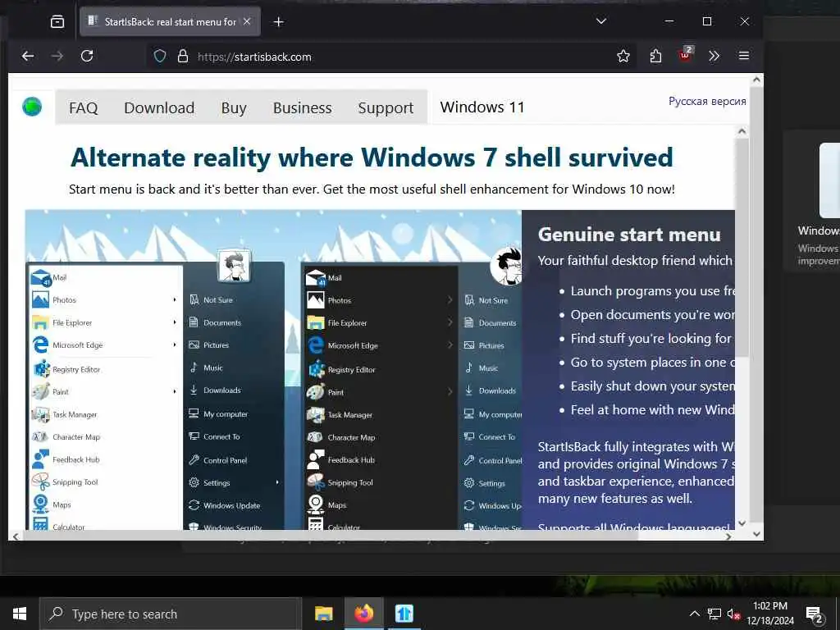Open the Download page tab

coord(159,107)
